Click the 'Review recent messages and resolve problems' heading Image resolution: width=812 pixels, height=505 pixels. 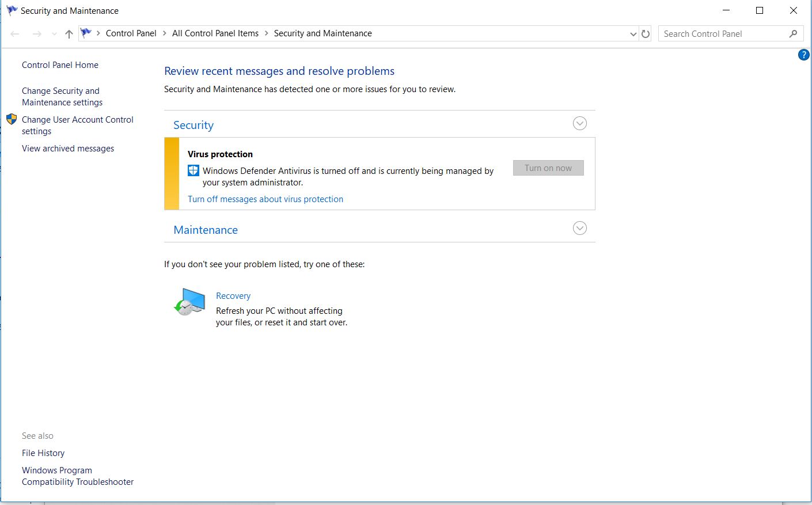pyautogui.click(x=279, y=71)
